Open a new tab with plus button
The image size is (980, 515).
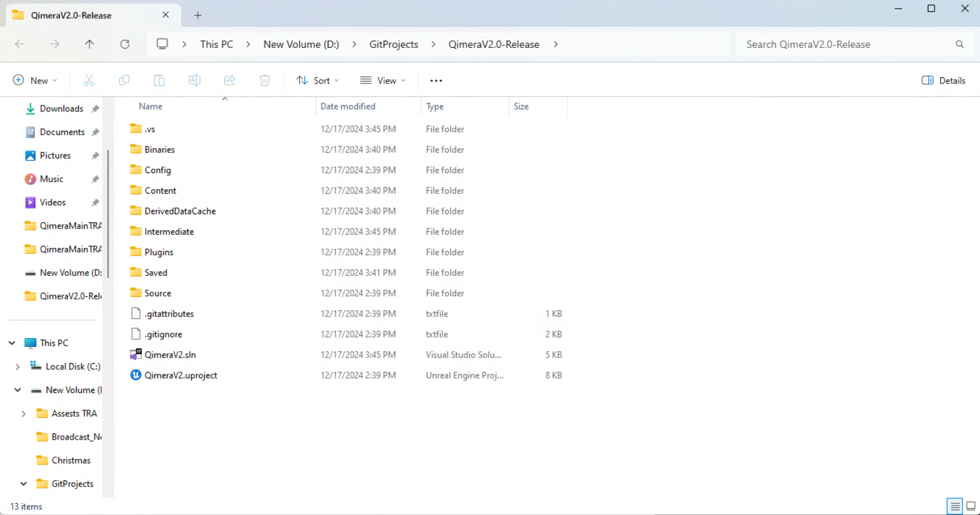(x=198, y=16)
